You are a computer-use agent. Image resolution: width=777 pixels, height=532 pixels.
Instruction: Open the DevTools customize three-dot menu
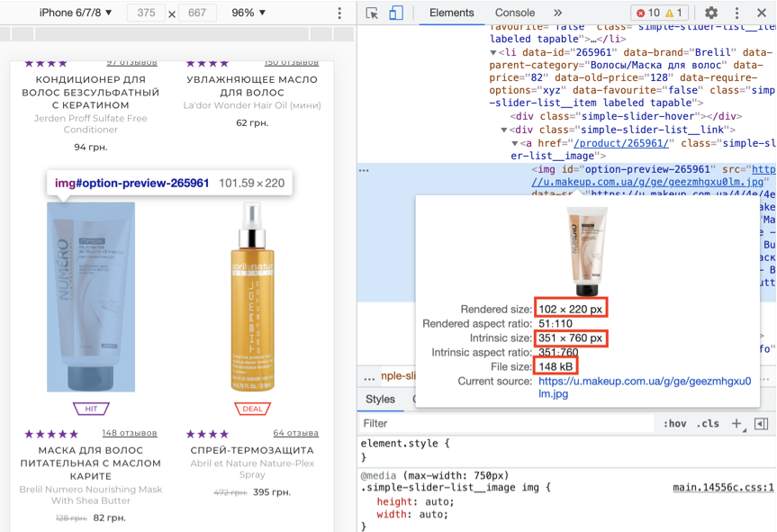click(x=736, y=14)
